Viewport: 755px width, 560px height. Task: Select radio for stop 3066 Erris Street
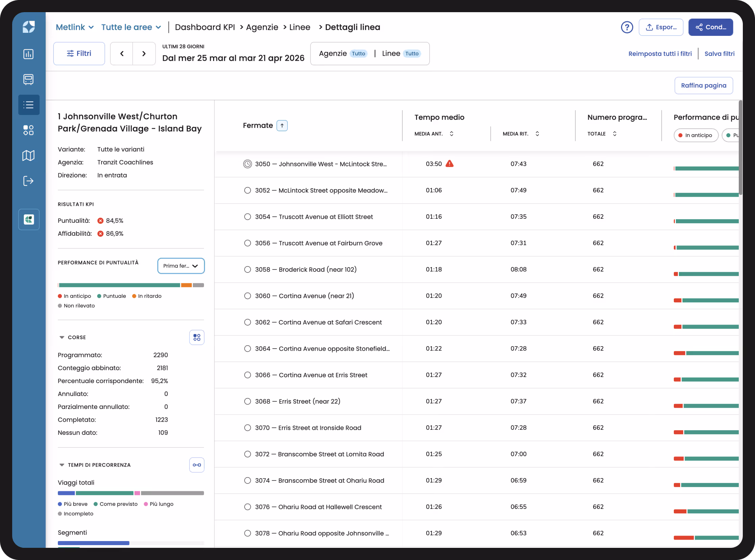pos(248,375)
